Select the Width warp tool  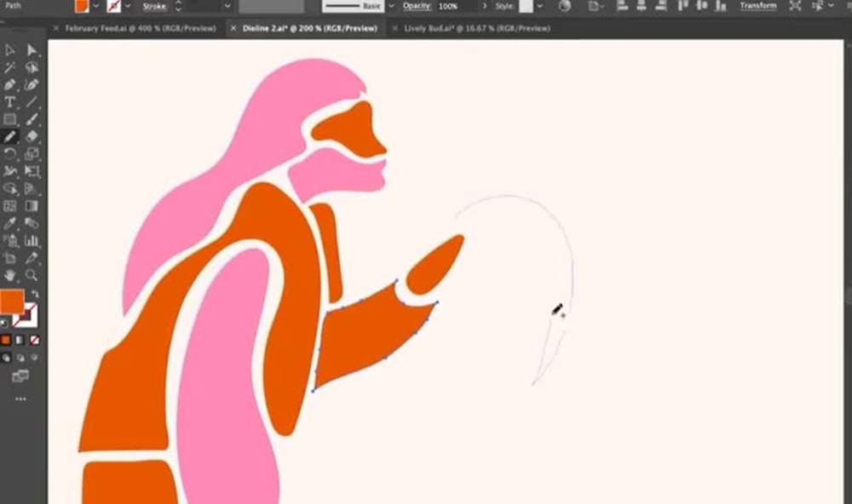[x=9, y=172]
